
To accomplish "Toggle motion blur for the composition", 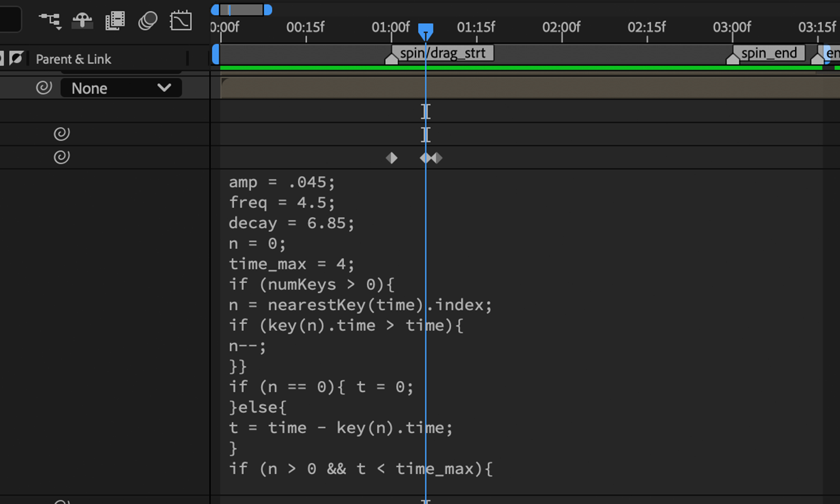I will [x=148, y=21].
